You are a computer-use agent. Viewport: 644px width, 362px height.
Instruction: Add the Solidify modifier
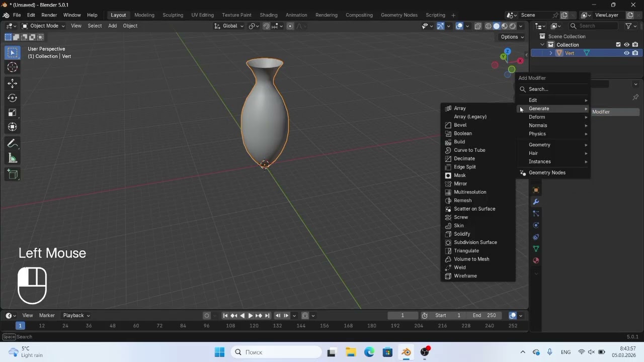tap(478, 234)
